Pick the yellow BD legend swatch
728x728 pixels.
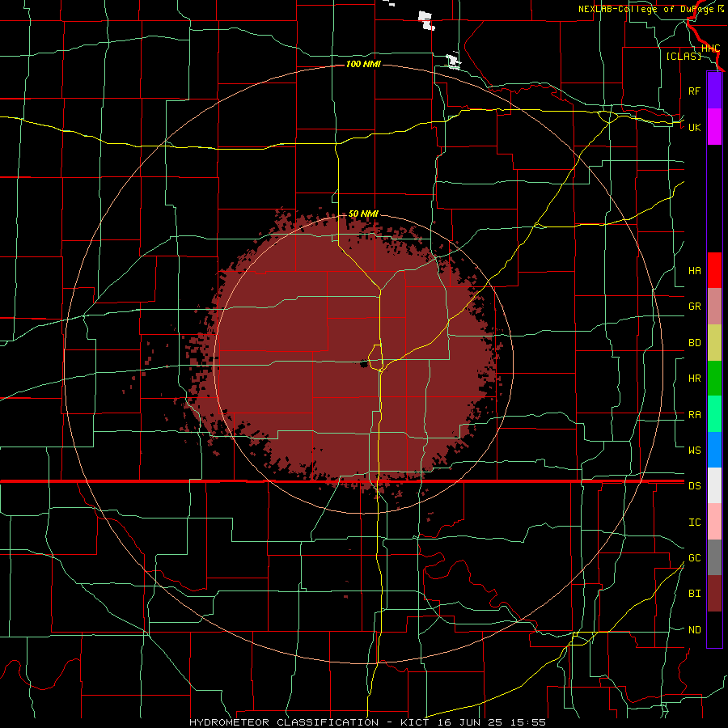pos(714,343)
